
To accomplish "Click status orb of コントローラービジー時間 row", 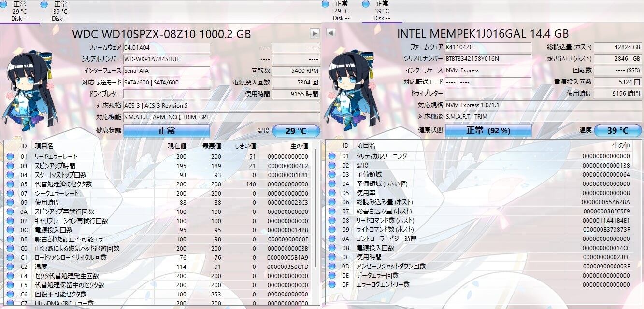I will pyautogui.click(x=331, y=239).
